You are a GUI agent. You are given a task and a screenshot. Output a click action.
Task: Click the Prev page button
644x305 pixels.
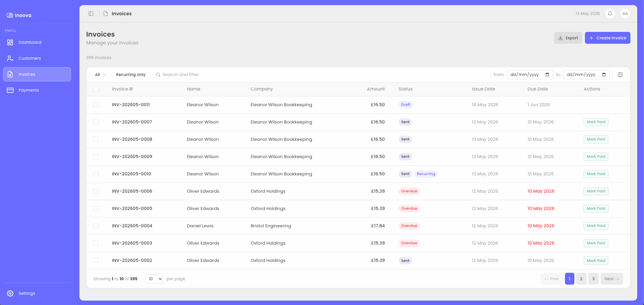(552, 279)
